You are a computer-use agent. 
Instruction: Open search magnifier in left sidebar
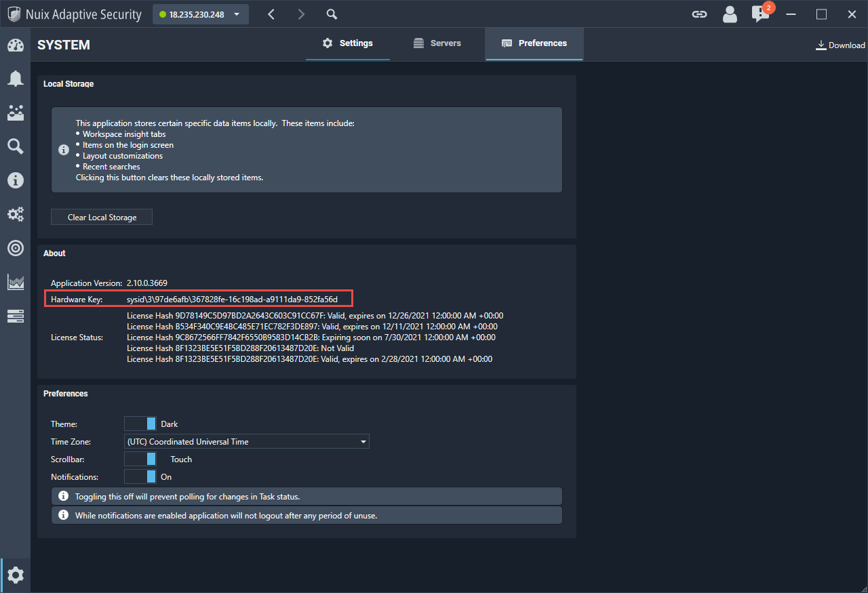pyautogui.click(x=15, y=146)
